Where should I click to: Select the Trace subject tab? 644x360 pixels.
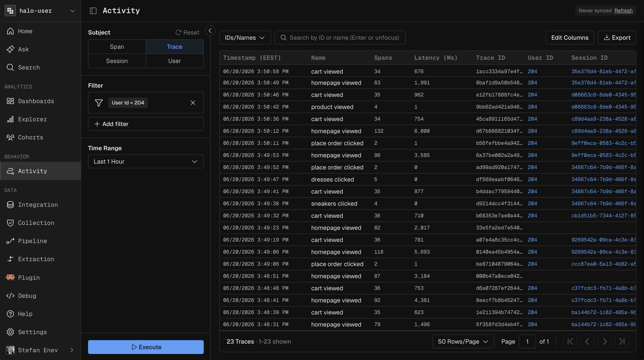click(175, 47)
